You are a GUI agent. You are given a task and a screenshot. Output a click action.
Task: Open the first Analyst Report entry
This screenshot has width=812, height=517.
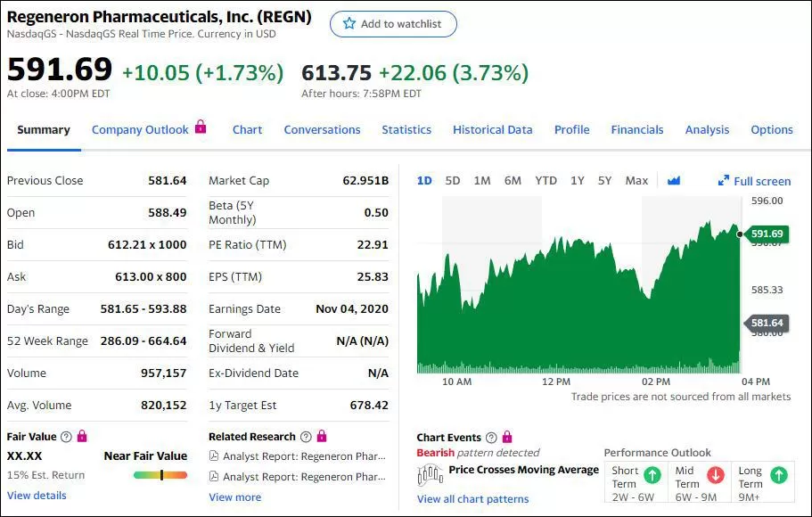pyautogui.click(x=297, y=456)
